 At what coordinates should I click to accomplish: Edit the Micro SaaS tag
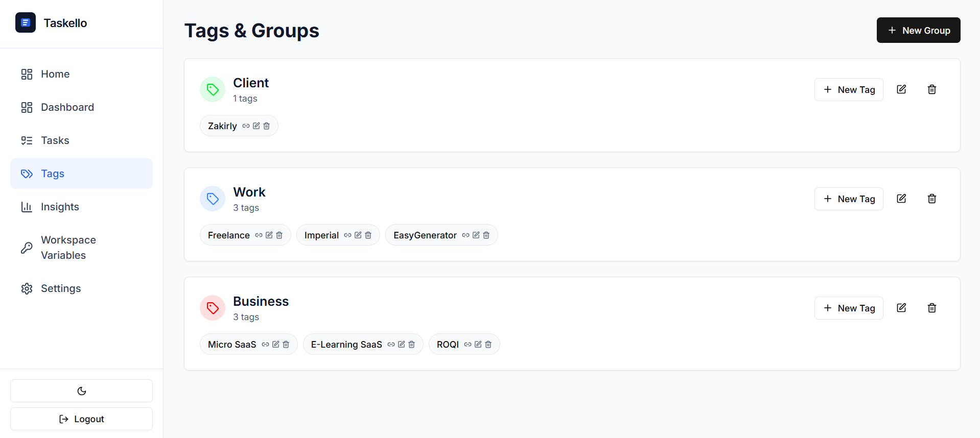pos(276,344)
